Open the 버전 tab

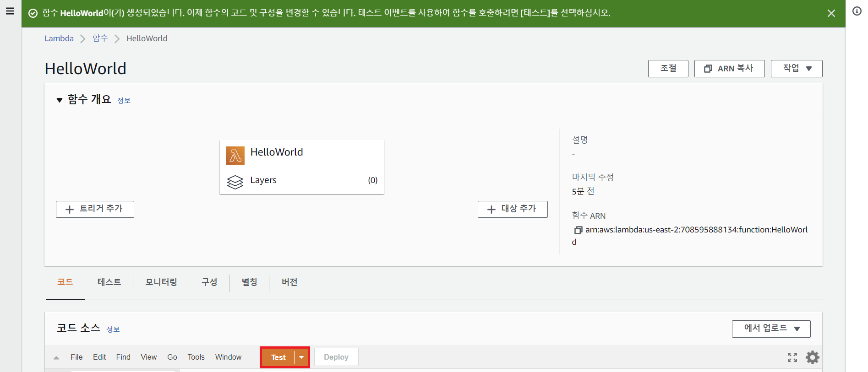pyautogui.click(x=289, y=282)
